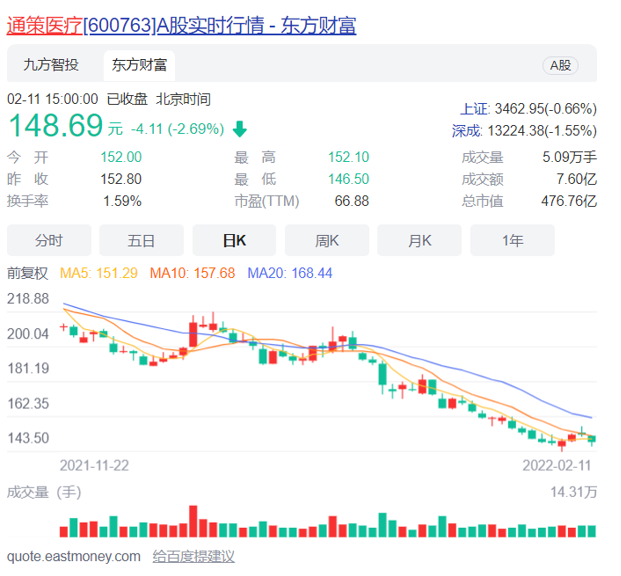Click the 今开 value 152.00

click(x=121, y=157)
